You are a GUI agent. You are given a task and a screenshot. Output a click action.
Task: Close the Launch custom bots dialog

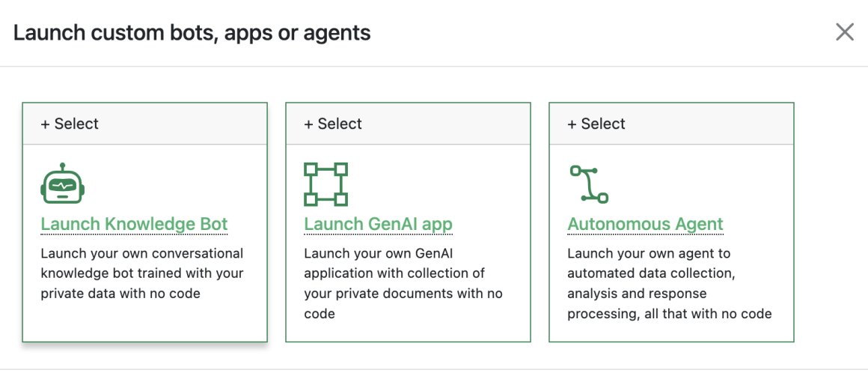pos(845,32)
